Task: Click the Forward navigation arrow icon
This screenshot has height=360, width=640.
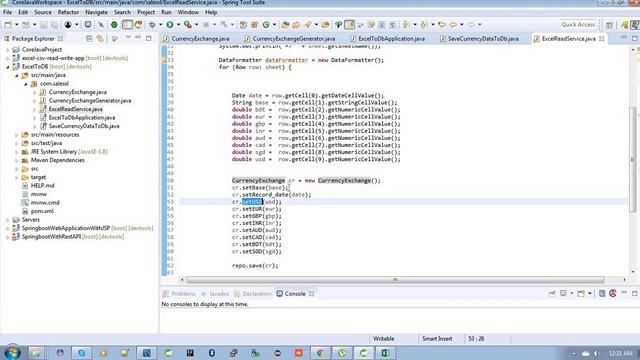Action: (471, 25)
